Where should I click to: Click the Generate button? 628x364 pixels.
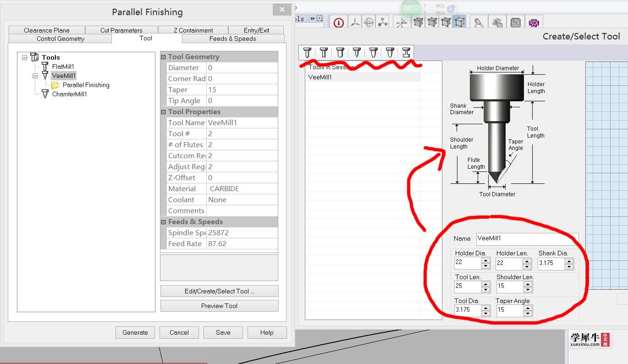click(135, 332)
